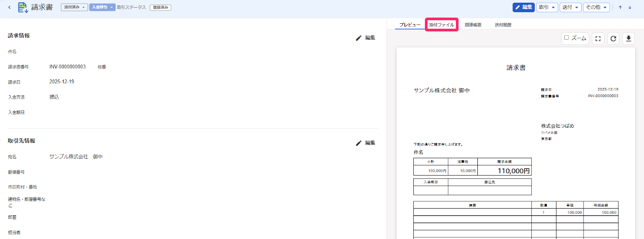The width and height of the screenshot is (644, 239).
Task: Go to next record with down arrow
Action: tap(630, 7)
